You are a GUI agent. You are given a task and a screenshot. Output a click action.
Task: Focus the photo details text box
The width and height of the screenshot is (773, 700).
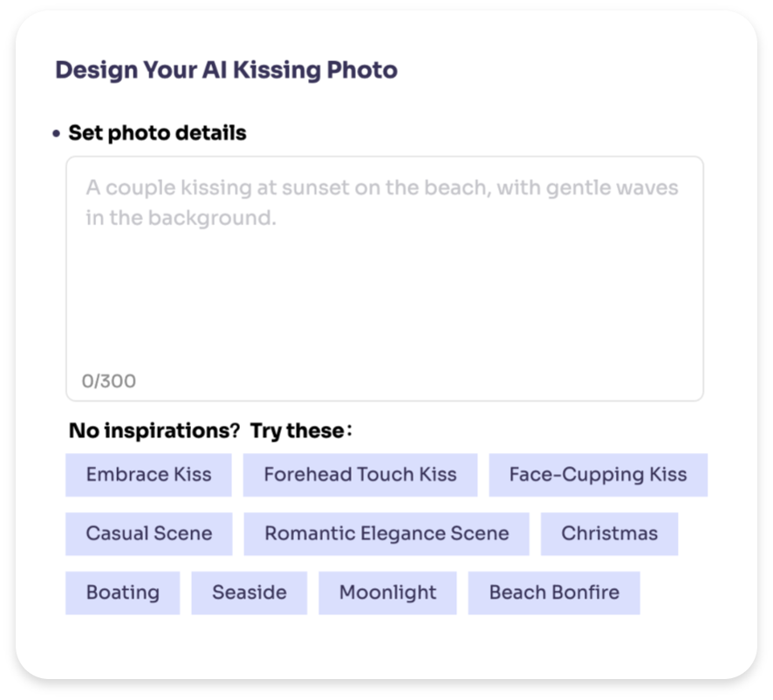(x=384, y=288)
